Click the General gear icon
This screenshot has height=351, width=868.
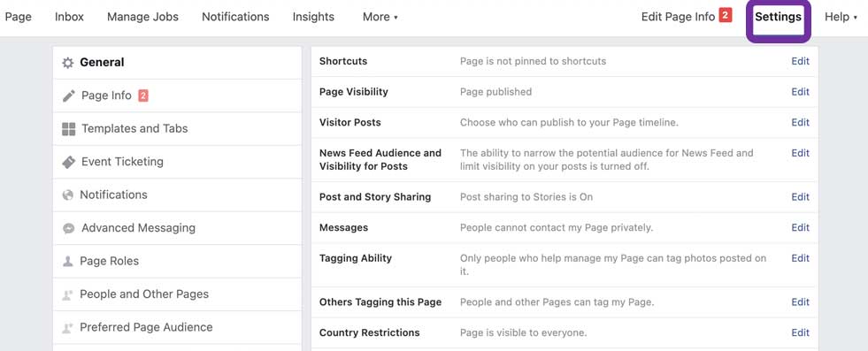point(67,63)
